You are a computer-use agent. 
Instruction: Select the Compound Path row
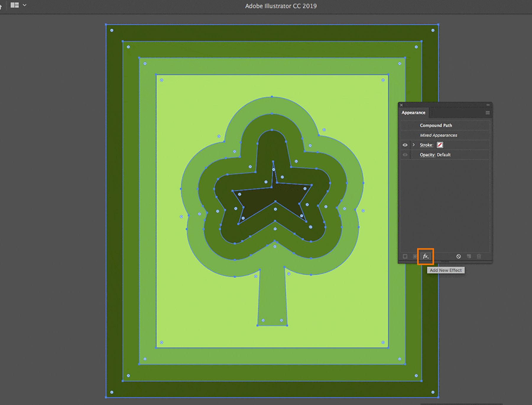tap(445, 126)
